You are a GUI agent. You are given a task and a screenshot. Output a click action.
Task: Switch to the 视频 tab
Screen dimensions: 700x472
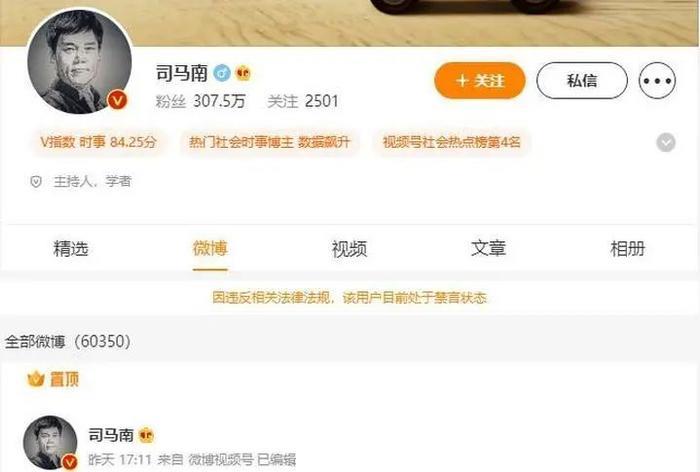point(349,248)
